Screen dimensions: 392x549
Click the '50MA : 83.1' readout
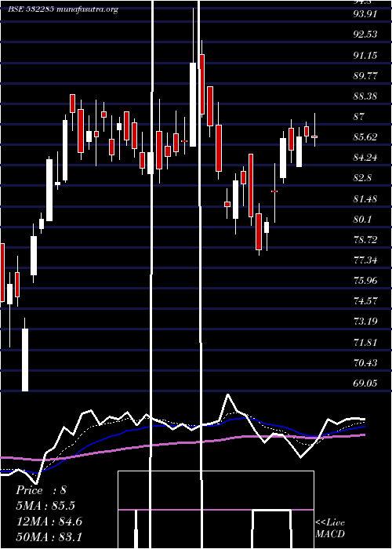pyautogui.click(x=49, y=537)
